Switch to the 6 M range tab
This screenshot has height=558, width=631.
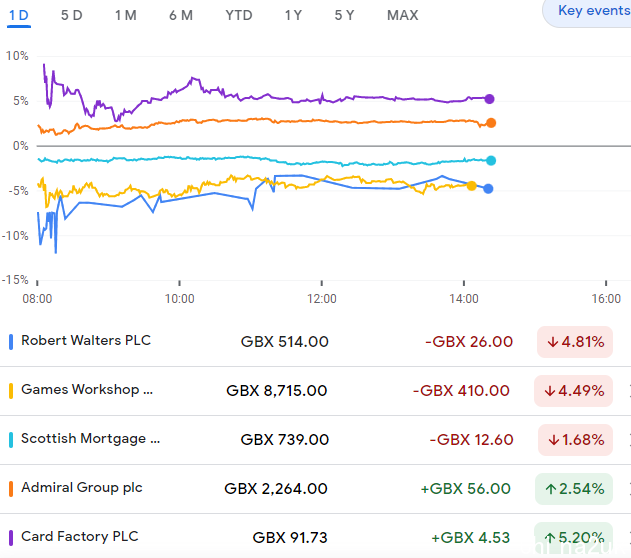[x=181, y=16]
